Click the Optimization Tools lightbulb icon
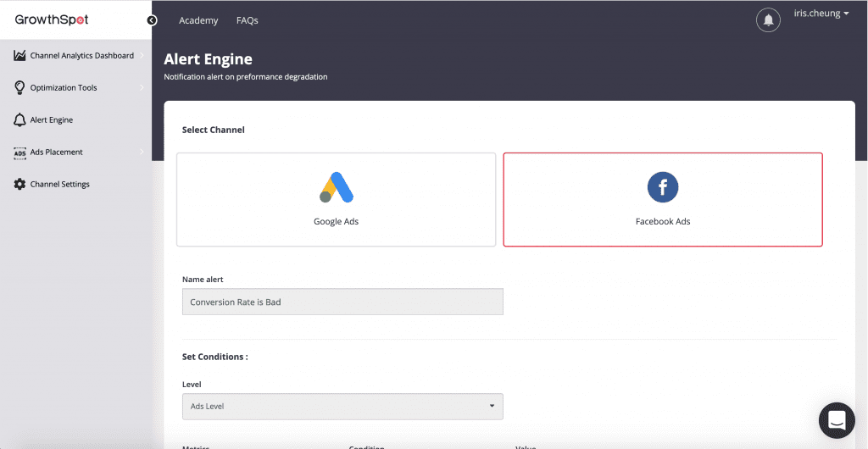Screen dimensions: 868x449 tap(20, 87)
